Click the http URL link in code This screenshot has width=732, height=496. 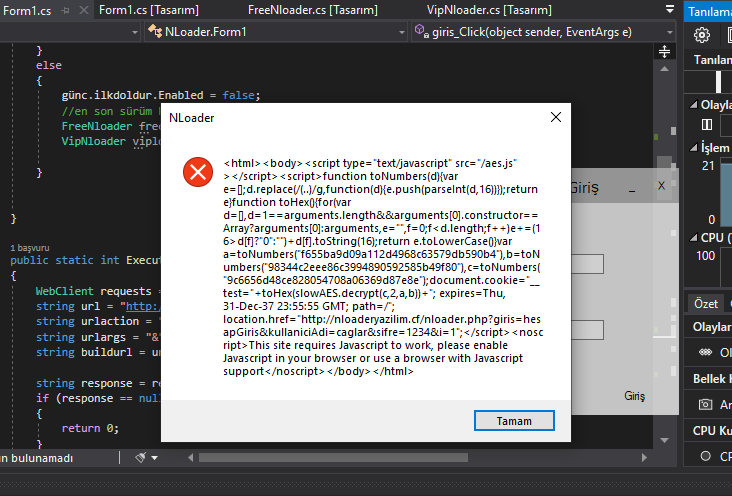143,306
